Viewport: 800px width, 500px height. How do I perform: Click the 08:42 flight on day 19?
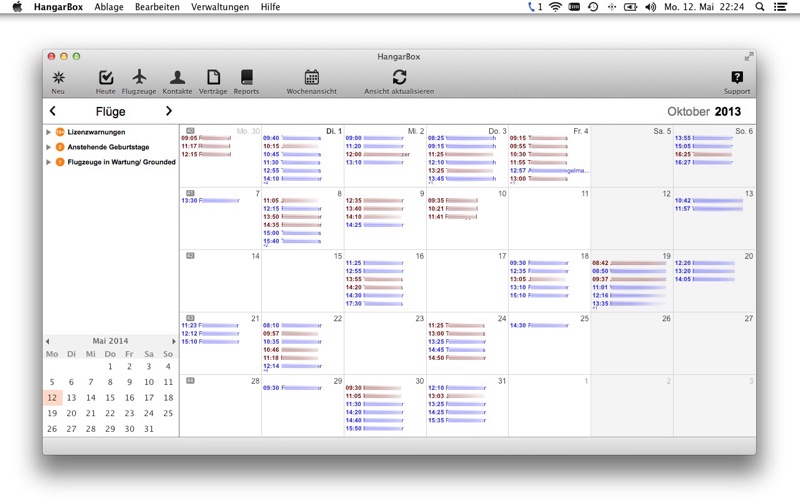(x=629, y=263)
